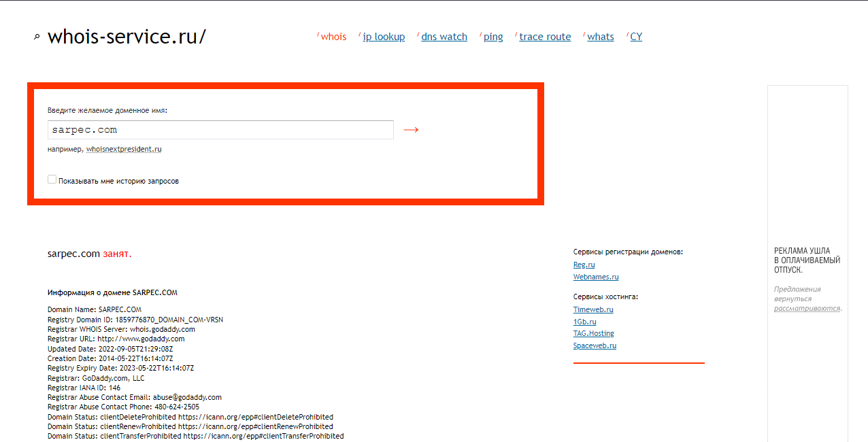Click the рассматриваются link in the ad box

[x=807, y=308]
